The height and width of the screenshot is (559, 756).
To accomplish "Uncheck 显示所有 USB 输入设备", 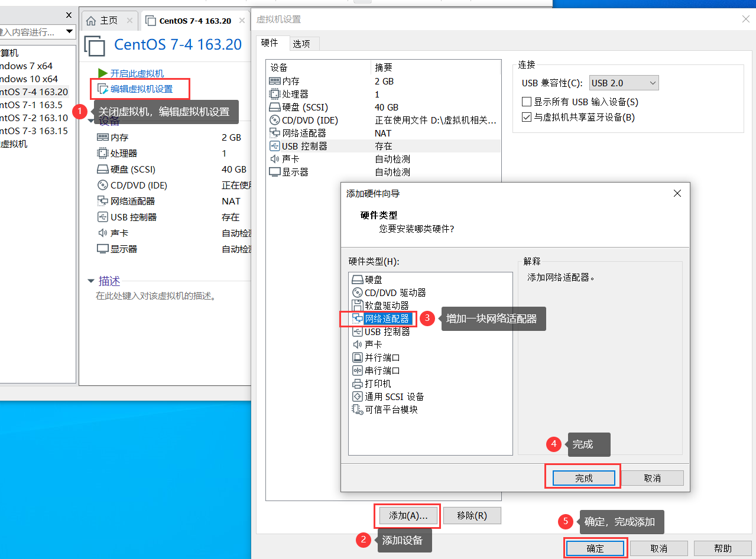I will click(x=525, y=101).
